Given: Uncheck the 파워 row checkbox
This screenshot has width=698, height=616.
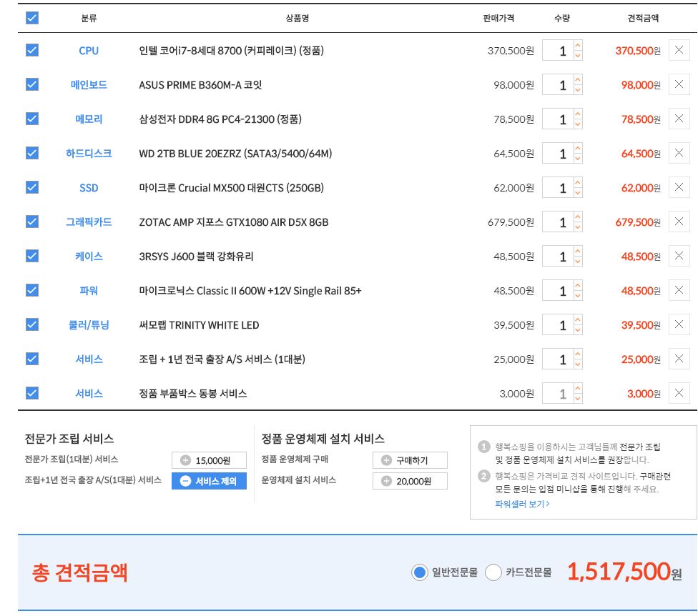Looking at the screenshot, I should click(x=32, y=290).
